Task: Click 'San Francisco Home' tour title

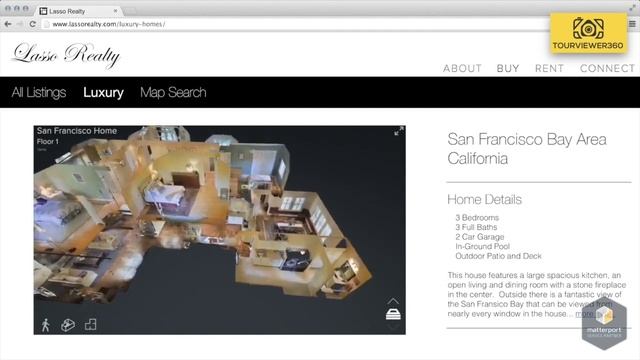Action: [x=77, y=131]
